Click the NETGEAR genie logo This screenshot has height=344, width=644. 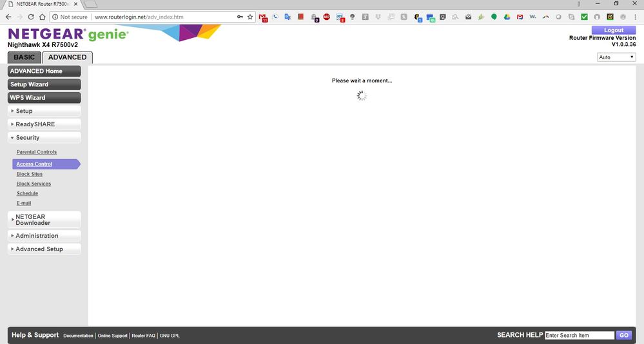[x=68, y=34]
